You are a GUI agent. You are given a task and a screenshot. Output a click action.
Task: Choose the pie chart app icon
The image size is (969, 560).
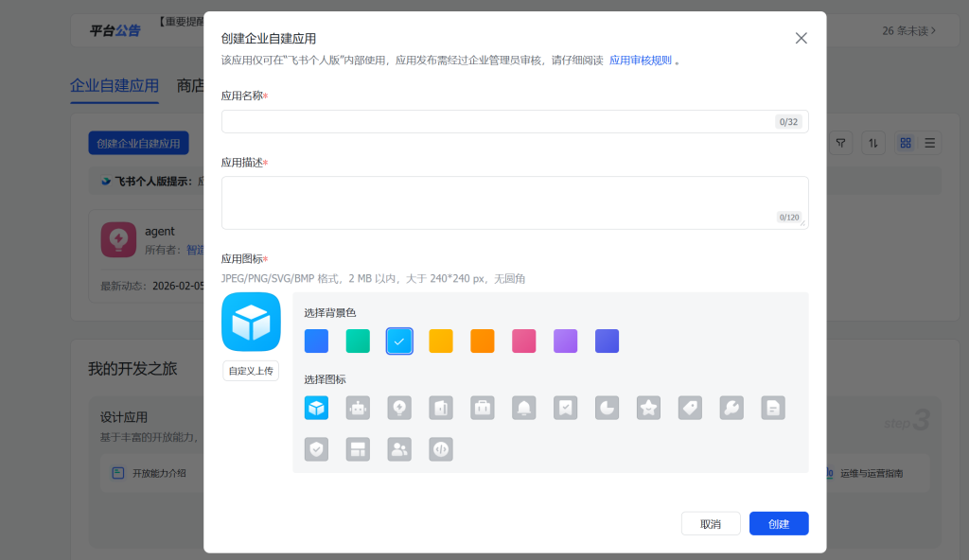pos(608,408)
